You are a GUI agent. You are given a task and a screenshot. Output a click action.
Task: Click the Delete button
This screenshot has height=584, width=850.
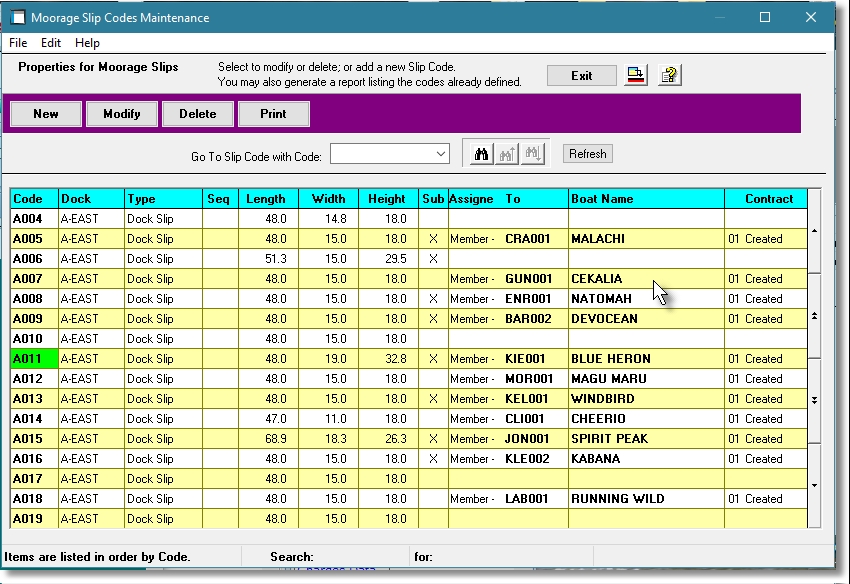pos(197,113)
